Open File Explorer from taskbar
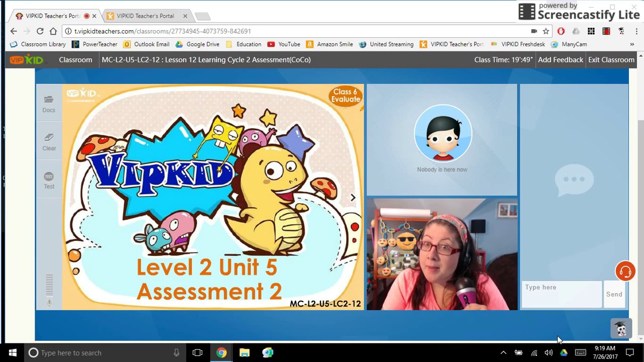 (x=245, y=352)
